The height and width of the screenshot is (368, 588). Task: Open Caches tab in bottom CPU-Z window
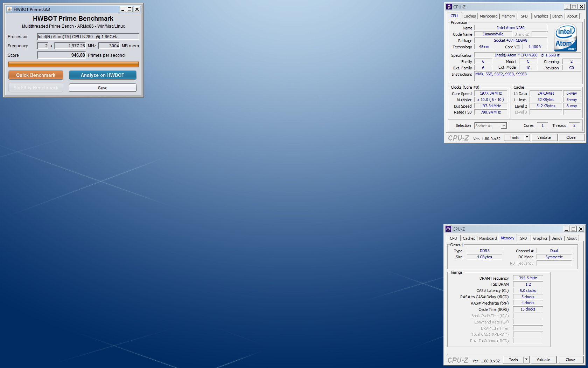(469, 238)
